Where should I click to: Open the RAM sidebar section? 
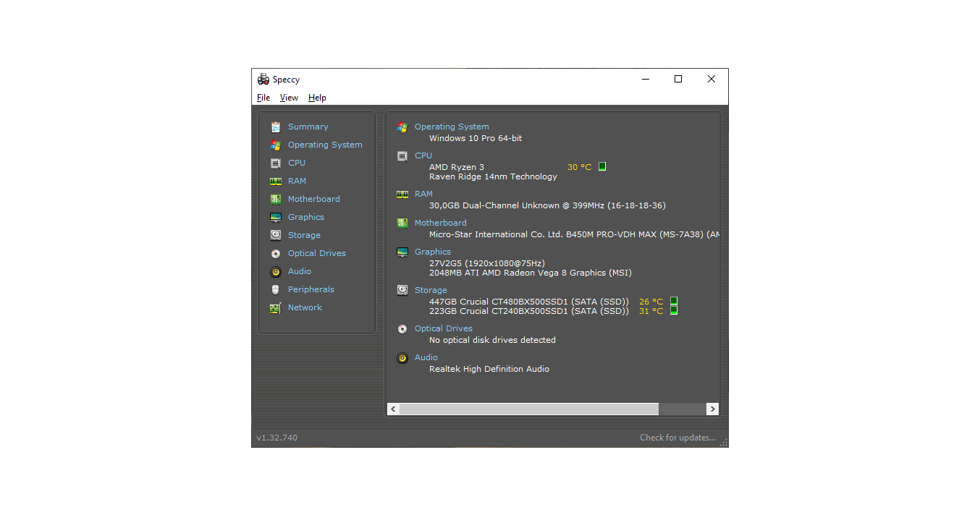(x=297, y=181)
